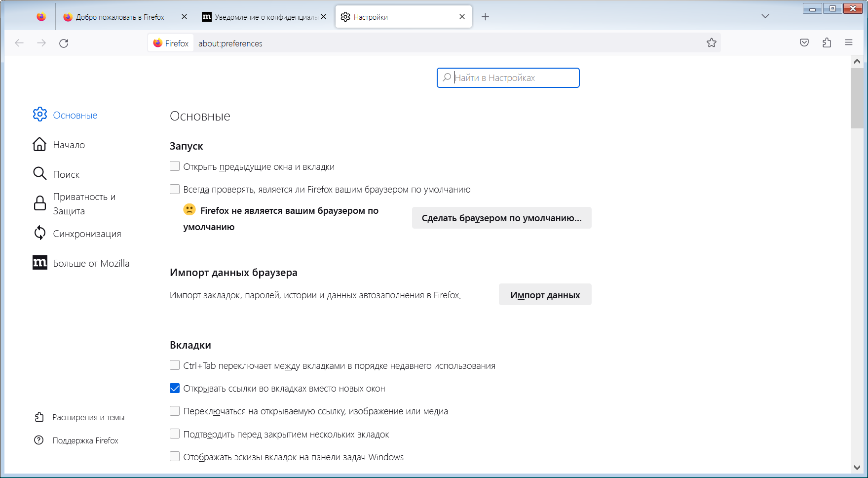Enable 'Открыть предыдущие окна и вкладки'
Image resolution: width=868 pixels, height=478 pixels.
(175, 166)
